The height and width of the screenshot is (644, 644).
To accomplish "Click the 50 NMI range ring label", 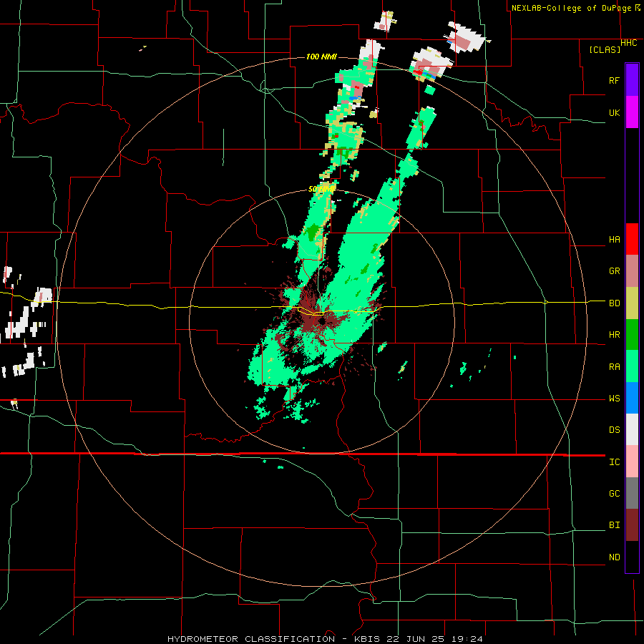I will (x=321, y=189).
